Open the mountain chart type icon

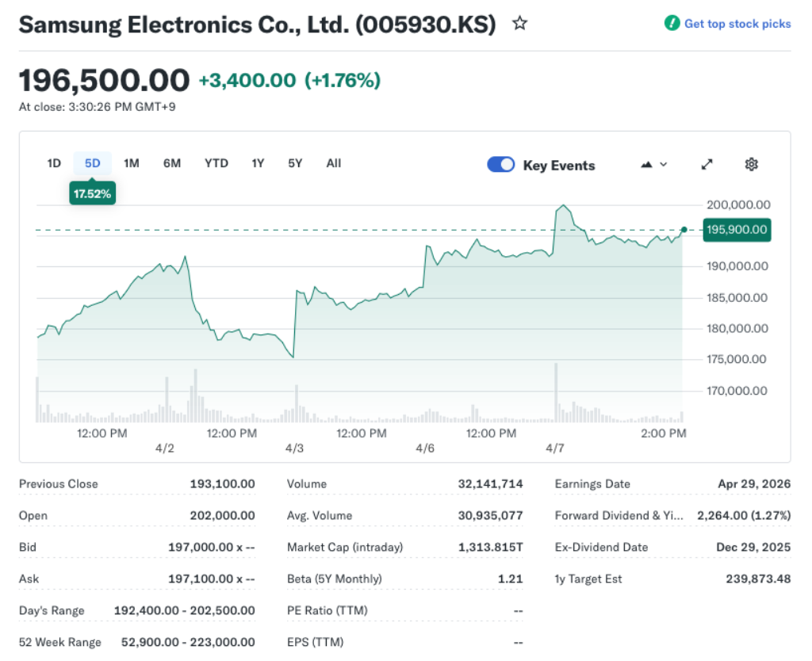click(646, 165)
